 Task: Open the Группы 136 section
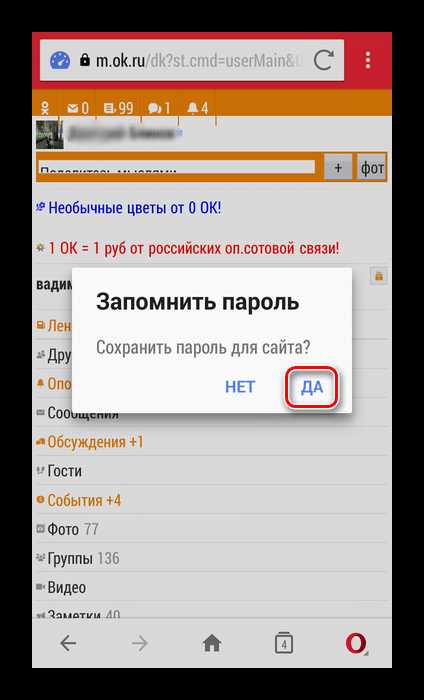click(x=83, y=558)
